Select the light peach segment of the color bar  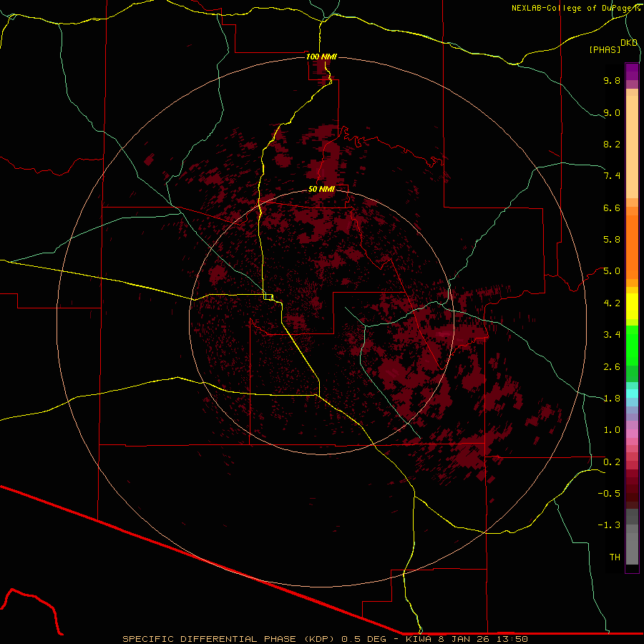[x=632, y=147]
